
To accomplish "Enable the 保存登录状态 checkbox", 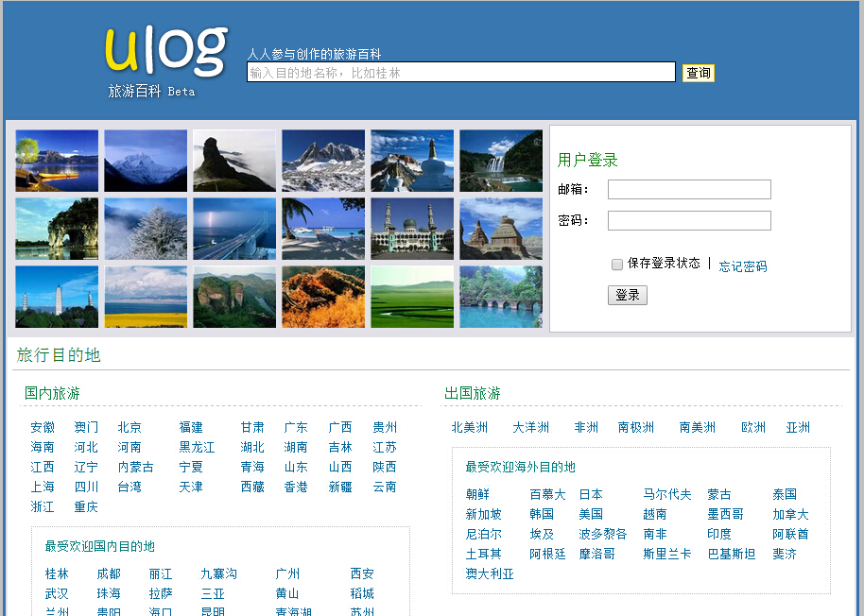I will coord(617,265).
